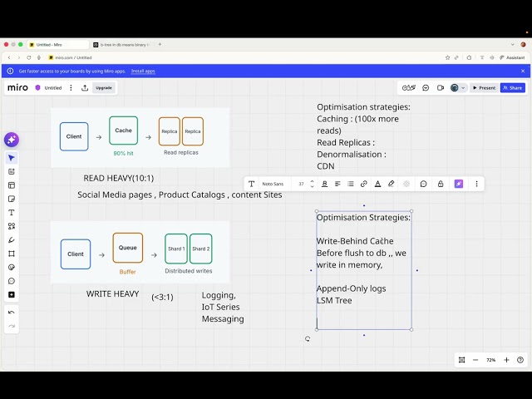Viewport: 532px width, 399px height.
Task: Open the Shapes tool in left toolbar
Action: click(x=12, y=226)
